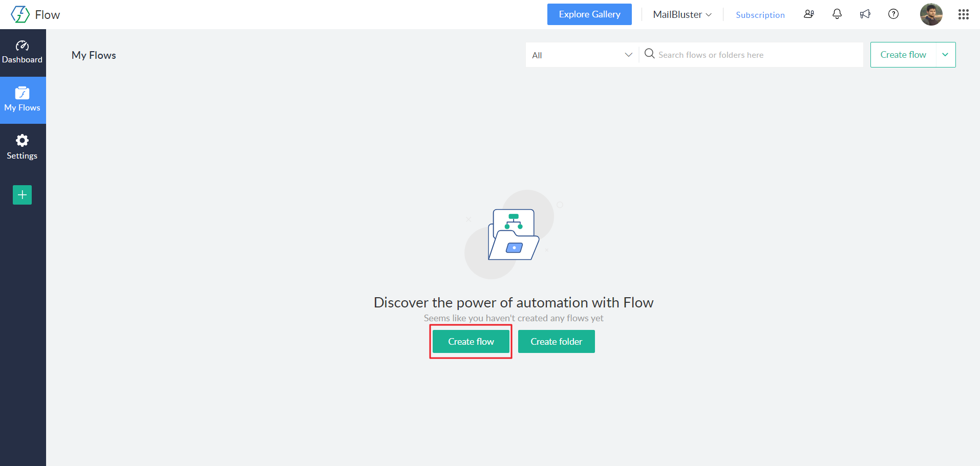Expand the All filter dropdown
The height and width of the screenshot is (466, 980).
pyautogui.click(x=582, y=55)
